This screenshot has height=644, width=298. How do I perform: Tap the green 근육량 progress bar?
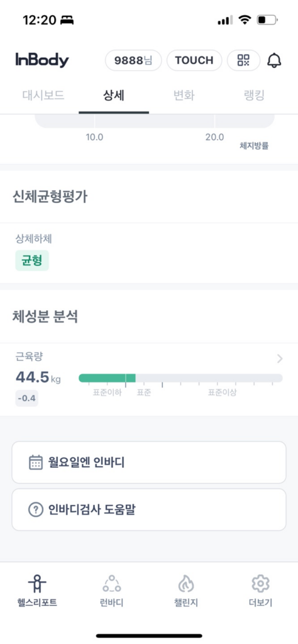(x=107, y=378)
